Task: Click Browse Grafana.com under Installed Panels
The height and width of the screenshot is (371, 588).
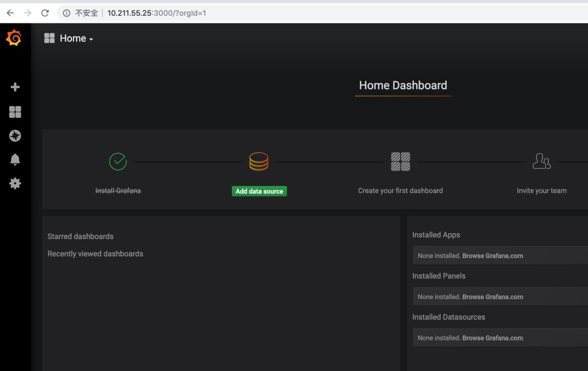Action: tap(492, 297)
